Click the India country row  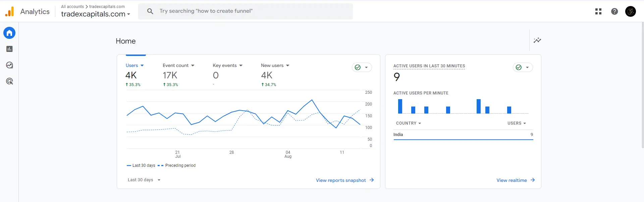pos(463,135)
